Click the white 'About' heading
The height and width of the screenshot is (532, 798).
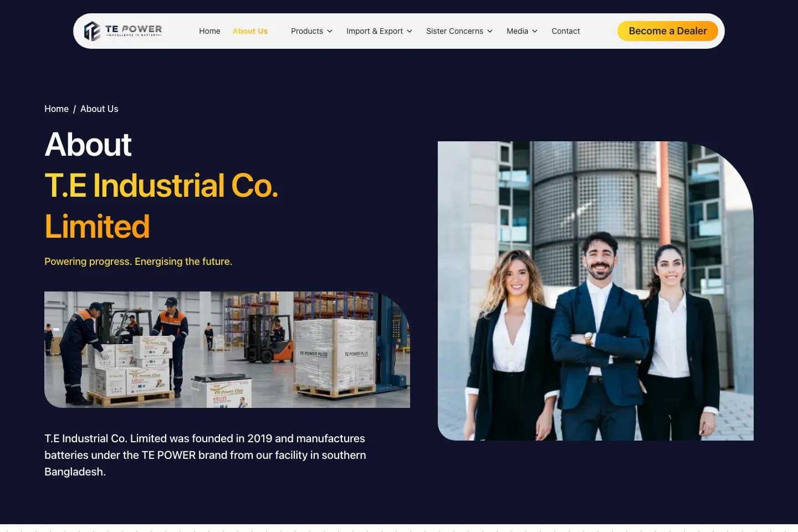click(x=88, y=145)
